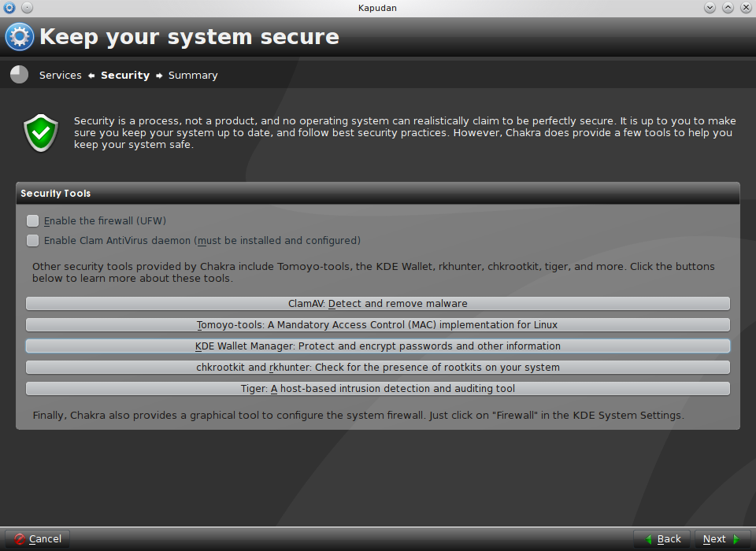
Task: Click the green next arrow icon
Action: (x=736, y=539)
